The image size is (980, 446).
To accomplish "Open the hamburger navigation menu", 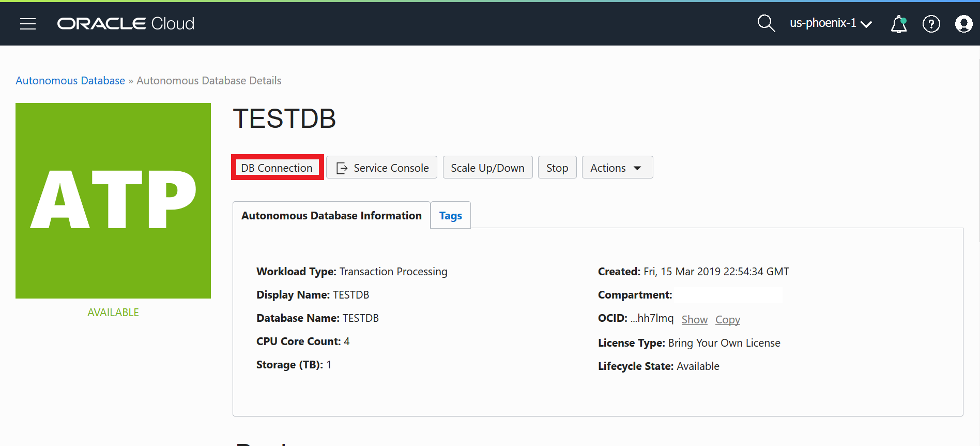I will click(28, 24).
